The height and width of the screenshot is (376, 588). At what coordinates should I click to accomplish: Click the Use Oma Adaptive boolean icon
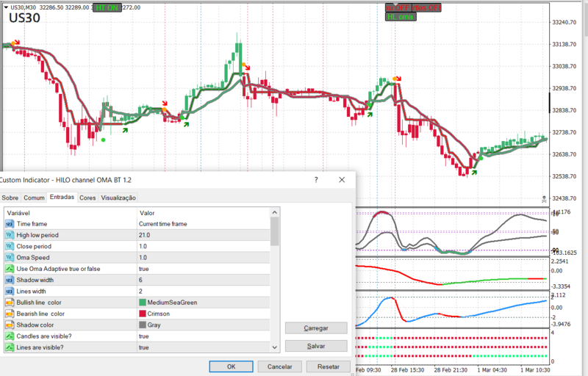pos(10,269)
